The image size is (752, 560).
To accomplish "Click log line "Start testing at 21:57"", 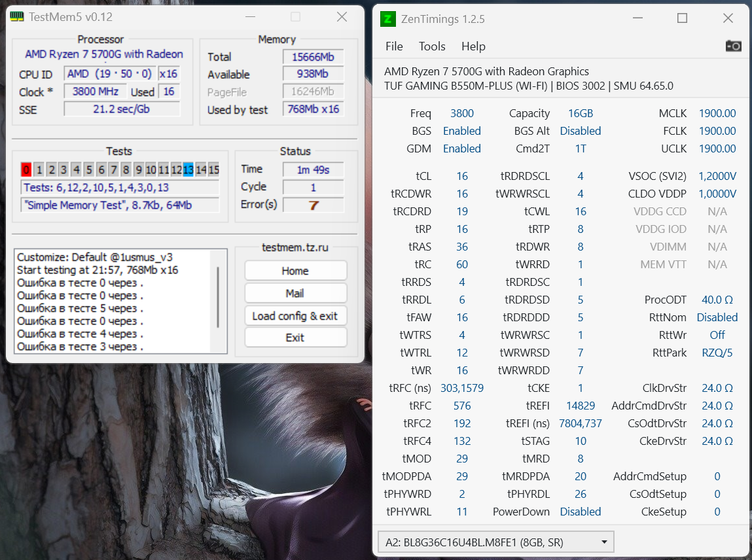I will click(x=98, y=270).
